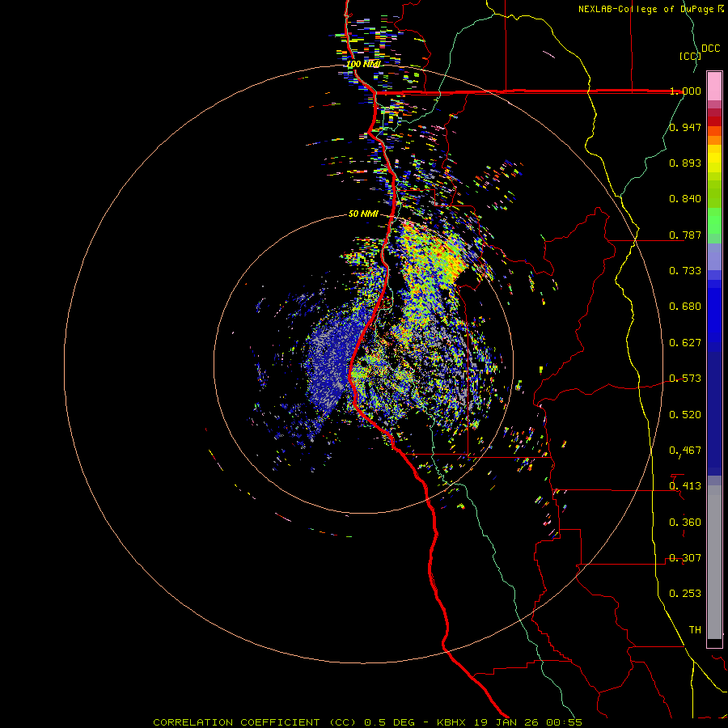This screenshot has width=728, height=728.
Task: Pick the green segment of the color bar
Action: [714, 221]
